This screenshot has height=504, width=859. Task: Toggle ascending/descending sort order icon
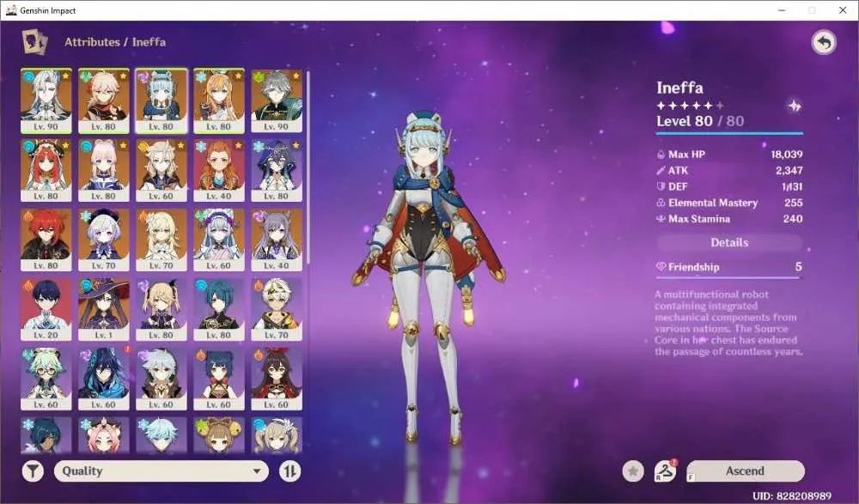289,471
